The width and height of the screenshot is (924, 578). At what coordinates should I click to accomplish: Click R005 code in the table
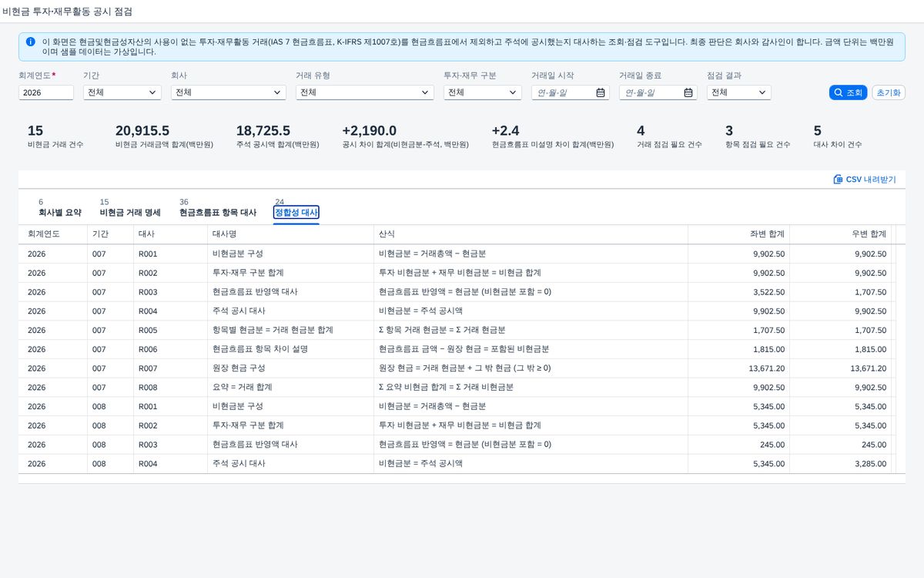tap(148, 330)
